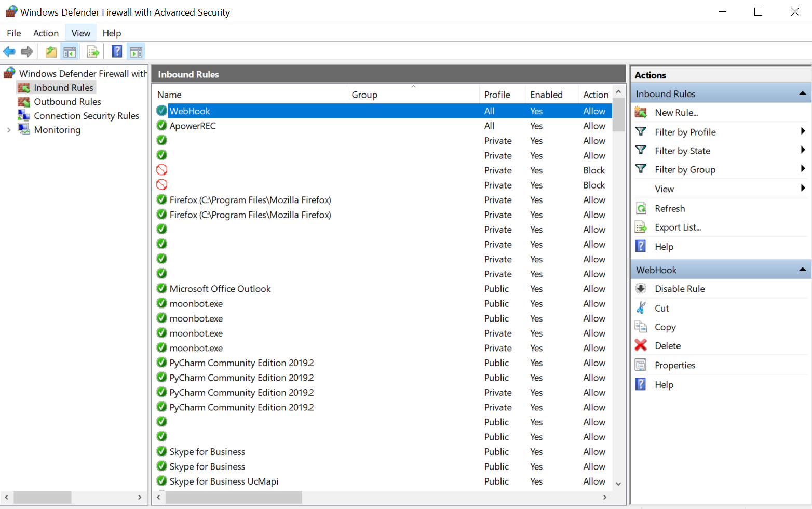Click the Export List toolbar icon
The image size is (812, 509).
click(93, 51)
